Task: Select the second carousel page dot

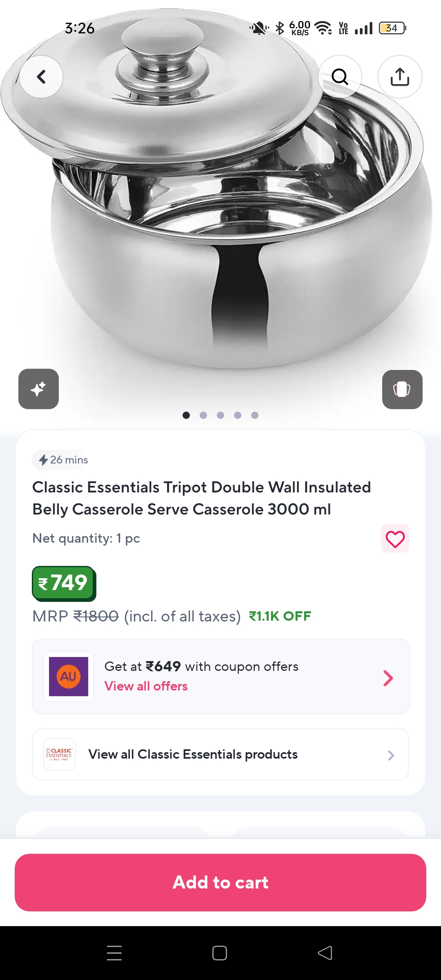Action: 203,415
